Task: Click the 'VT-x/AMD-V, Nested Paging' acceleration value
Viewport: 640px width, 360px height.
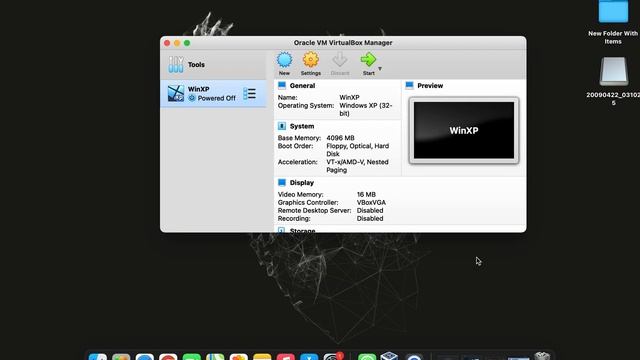Action: [357, 166]
